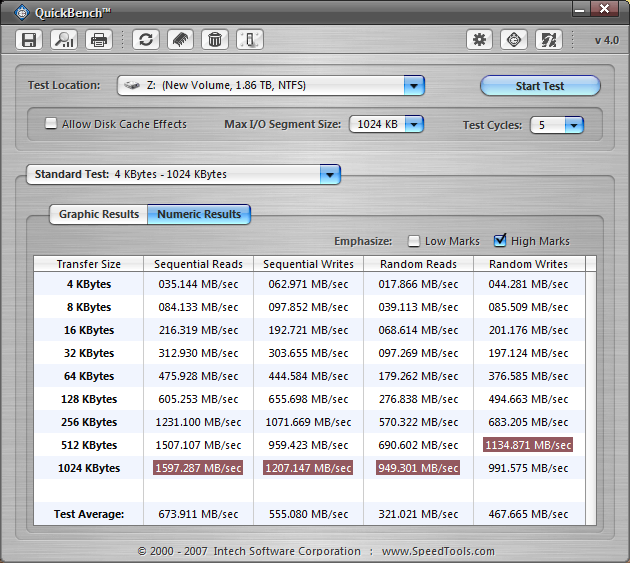Uncheck the High Marks checkbox

point(500,241)
